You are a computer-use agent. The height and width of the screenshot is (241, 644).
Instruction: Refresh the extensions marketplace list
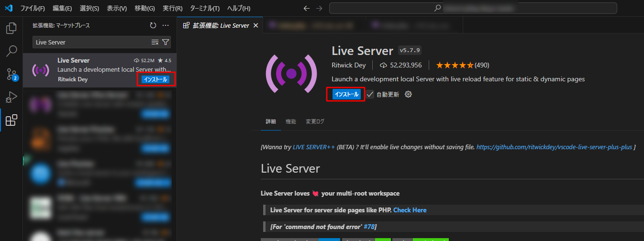point(153,25)
